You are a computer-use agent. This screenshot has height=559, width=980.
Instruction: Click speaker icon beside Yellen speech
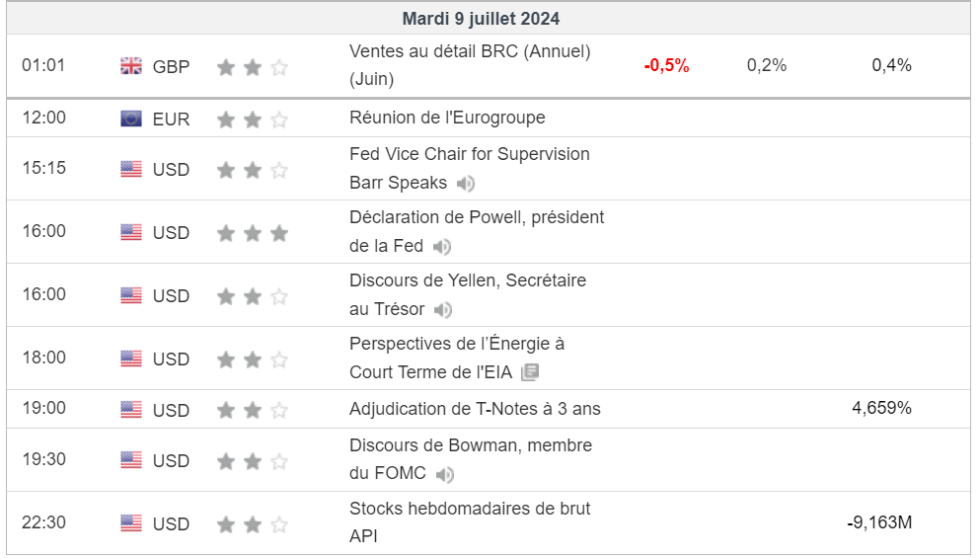point(443,309)
